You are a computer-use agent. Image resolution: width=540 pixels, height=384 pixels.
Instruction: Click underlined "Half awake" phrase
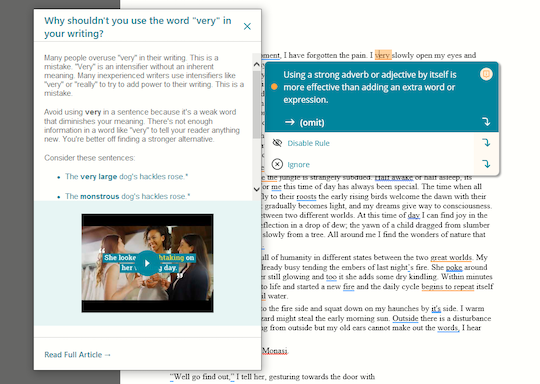394,177
